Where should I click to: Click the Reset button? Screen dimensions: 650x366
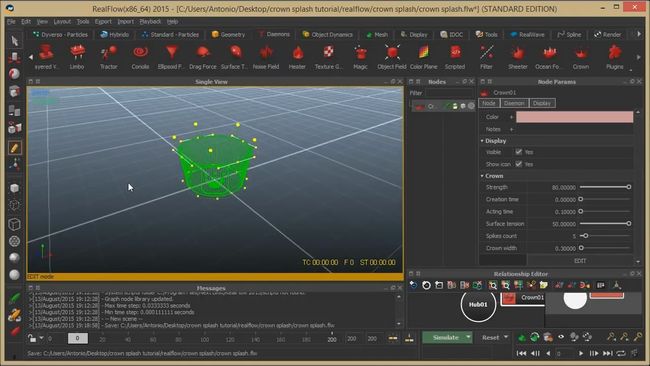(x=490, y=337)
